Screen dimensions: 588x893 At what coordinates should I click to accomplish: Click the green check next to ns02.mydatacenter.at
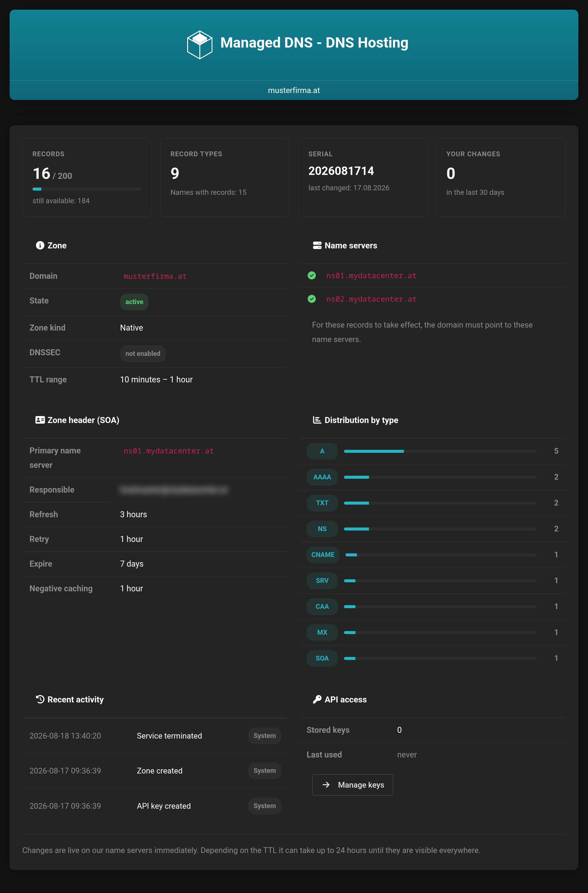(312, 299)
